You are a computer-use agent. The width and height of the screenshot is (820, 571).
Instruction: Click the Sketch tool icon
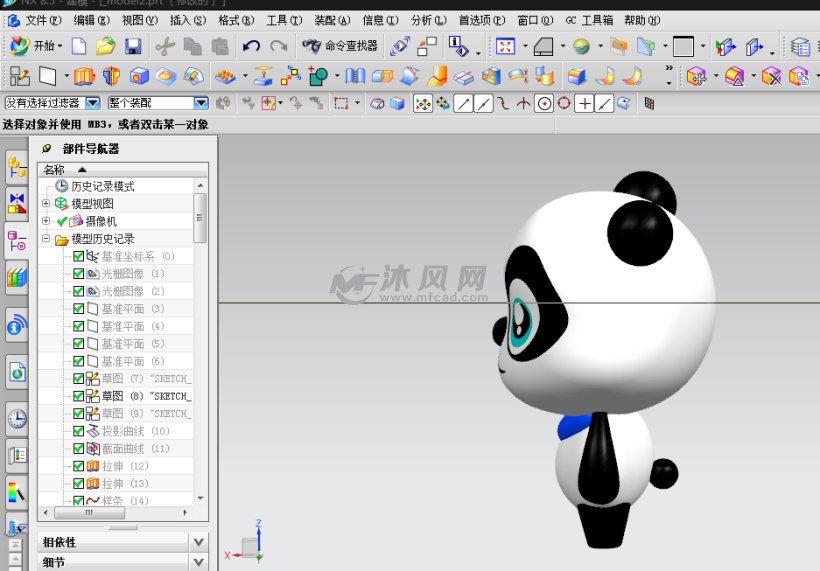click(x=20, y=76)
